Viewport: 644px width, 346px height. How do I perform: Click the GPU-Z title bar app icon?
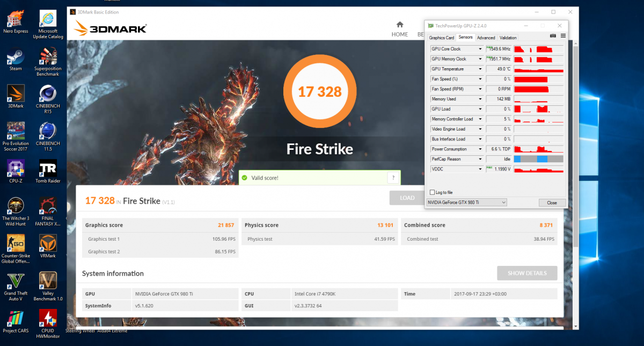tap(430, 25)
